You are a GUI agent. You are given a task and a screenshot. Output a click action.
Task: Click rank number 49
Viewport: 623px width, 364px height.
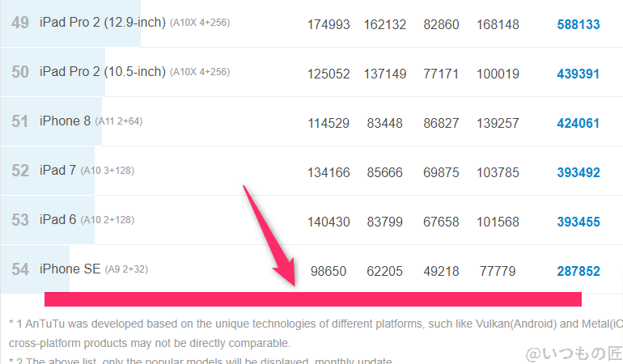click(20, 23)
